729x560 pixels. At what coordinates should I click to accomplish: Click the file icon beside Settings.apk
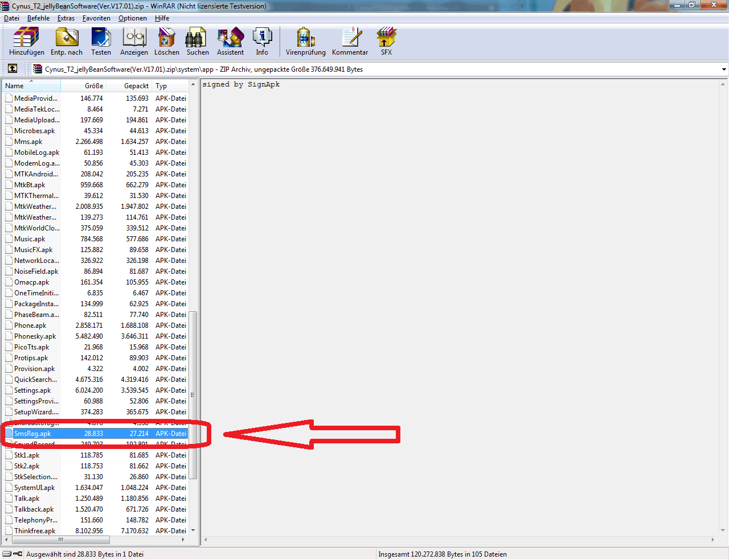coord(9,390)
